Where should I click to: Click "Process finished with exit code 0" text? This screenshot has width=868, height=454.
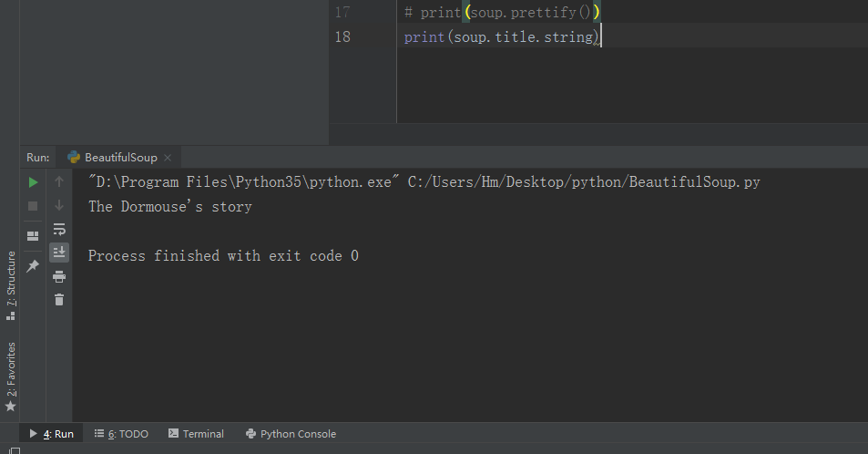coord(223,255)
